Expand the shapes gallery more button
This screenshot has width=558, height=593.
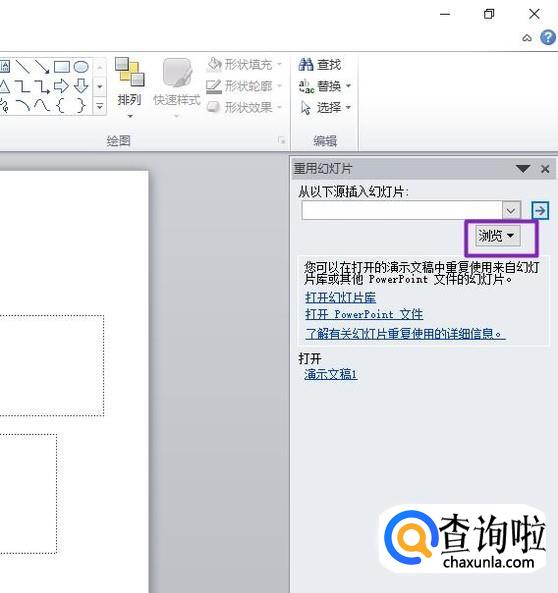pos(99,106)
